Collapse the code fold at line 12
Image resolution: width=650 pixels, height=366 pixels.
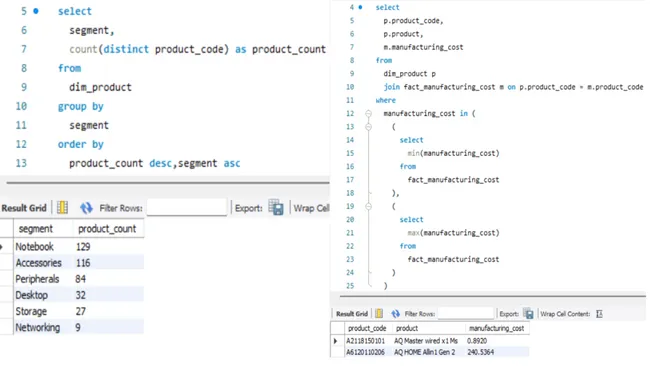click(x=368, y=113)
